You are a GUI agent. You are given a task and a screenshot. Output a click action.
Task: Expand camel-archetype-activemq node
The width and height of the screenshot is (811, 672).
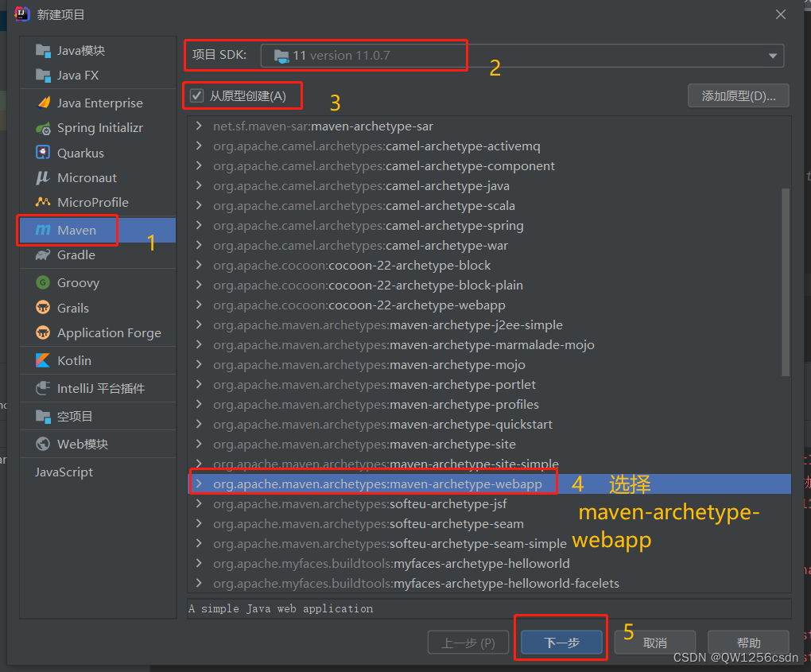[199, 146]
